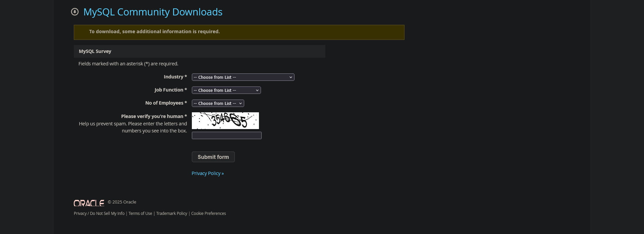644x234 pixels.
Task: Click the 'Fields marked with an asterisk' note
Action: pos(128,64)
